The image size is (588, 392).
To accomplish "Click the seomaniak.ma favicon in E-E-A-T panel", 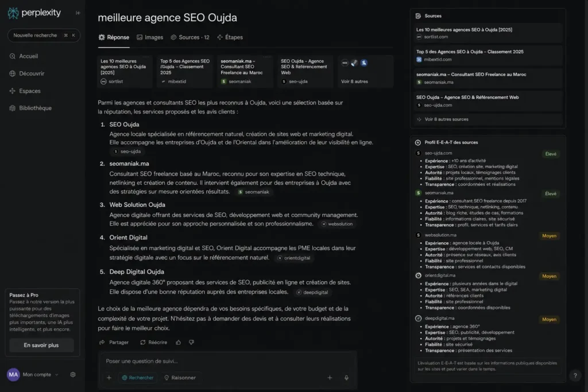I will point(419,193).
